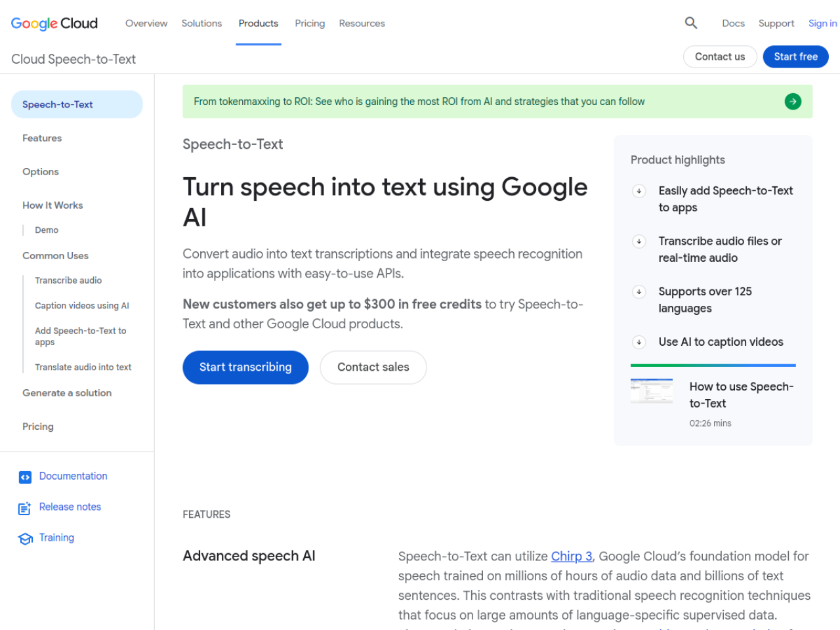This screenshot has height=630, width=840.
Task: Select the Products nav tab
Action: 259,23
